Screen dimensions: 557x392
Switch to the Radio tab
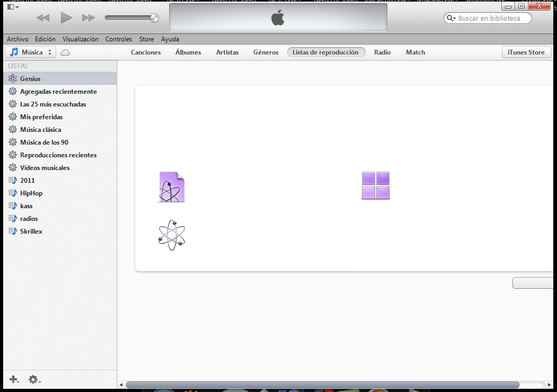[x=382, y=52]
